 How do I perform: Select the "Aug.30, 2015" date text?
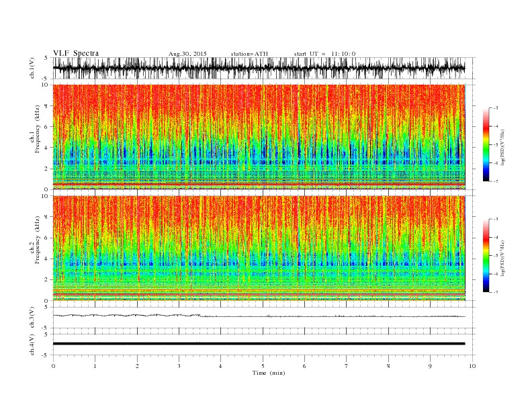187,54
